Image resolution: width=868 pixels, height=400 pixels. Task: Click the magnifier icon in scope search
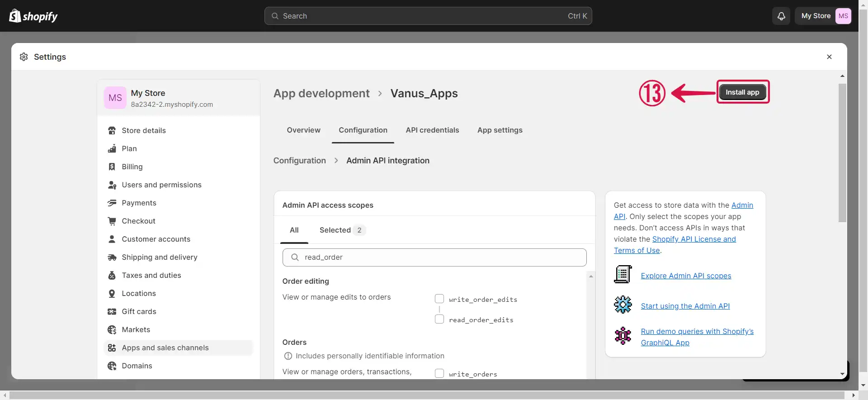(x=295, y=257)
